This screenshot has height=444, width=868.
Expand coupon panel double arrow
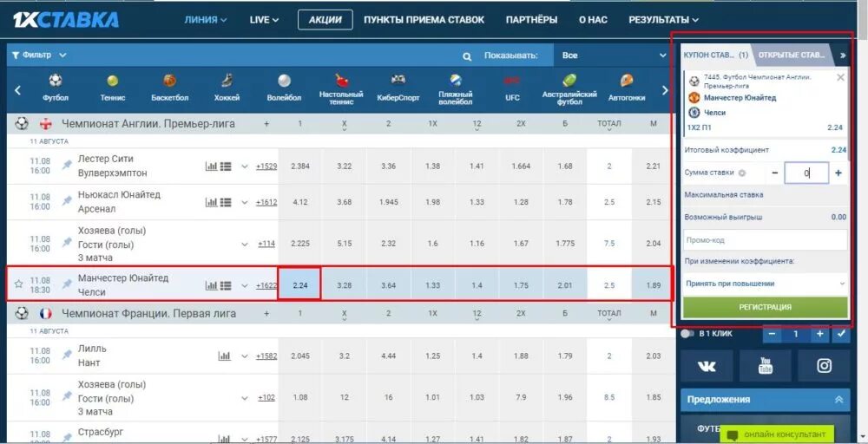pos(843,55)
